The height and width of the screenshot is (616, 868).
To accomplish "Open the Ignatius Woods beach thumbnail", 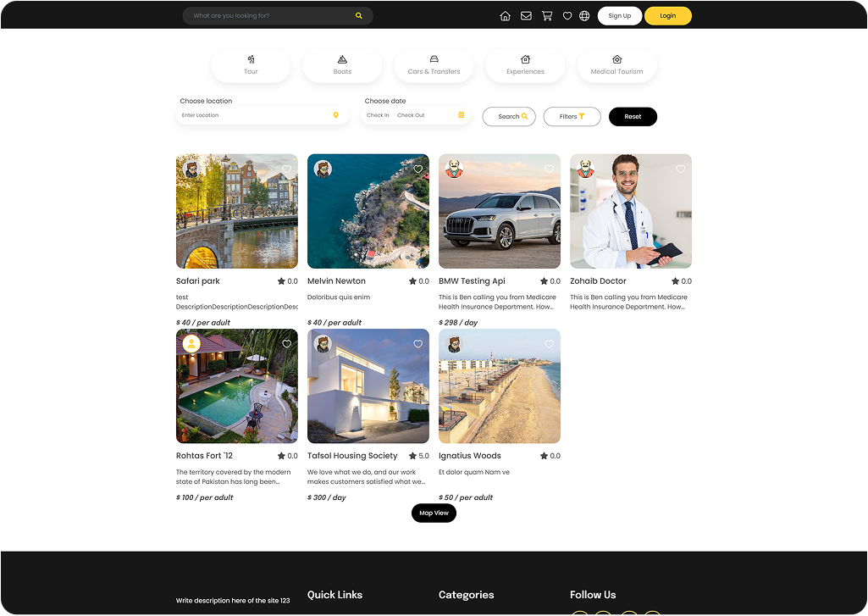I will pyautogui.click(x=499, y=386).
